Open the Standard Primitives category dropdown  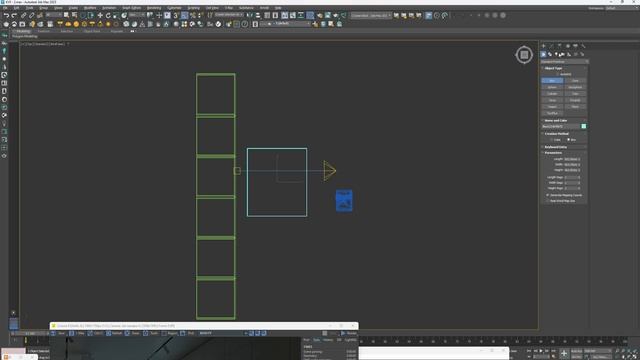pyautogui.click(x=564, y=62)
